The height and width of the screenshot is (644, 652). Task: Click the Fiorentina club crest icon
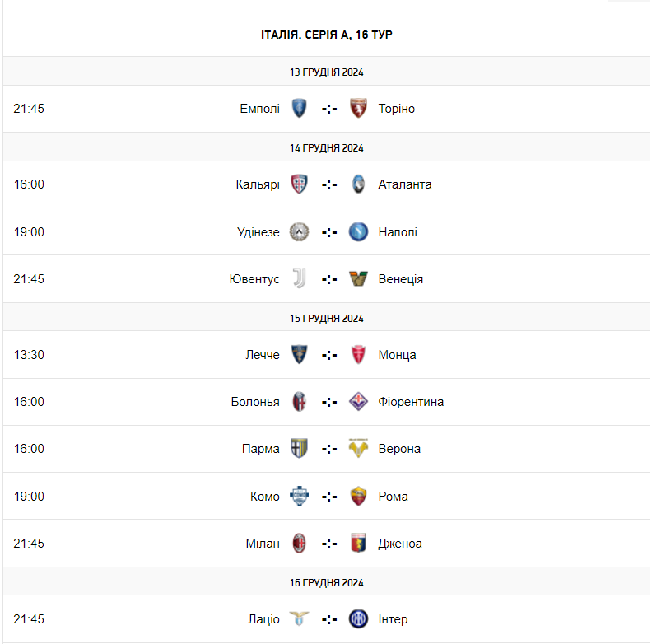click(x=358, y=402)
